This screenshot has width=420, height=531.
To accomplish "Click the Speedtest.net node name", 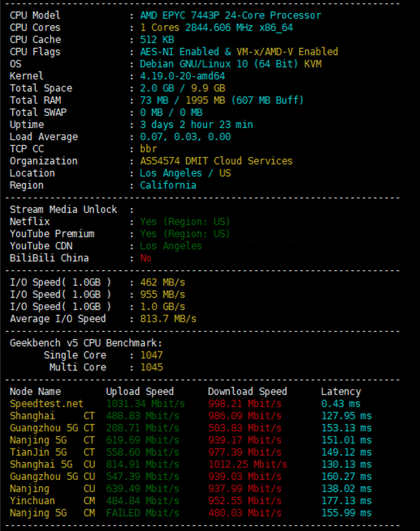I will click(x=47, y=404).
